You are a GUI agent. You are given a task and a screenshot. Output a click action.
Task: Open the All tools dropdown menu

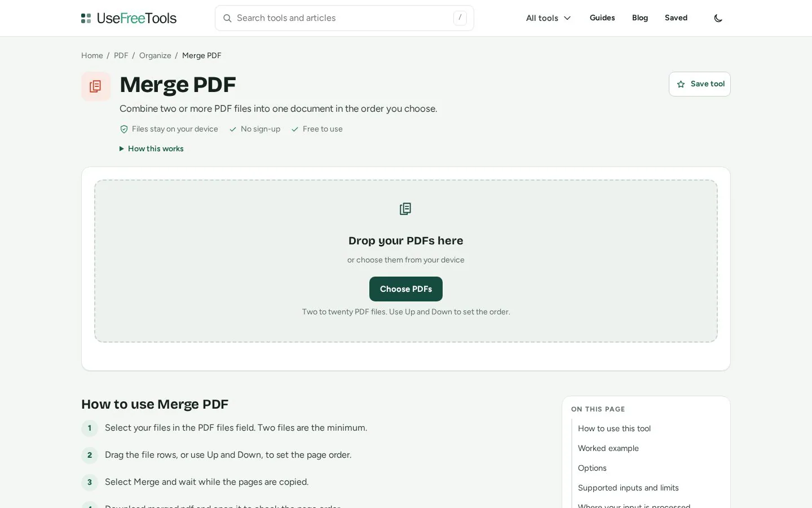pyautogui.click(x=549, y=18)
